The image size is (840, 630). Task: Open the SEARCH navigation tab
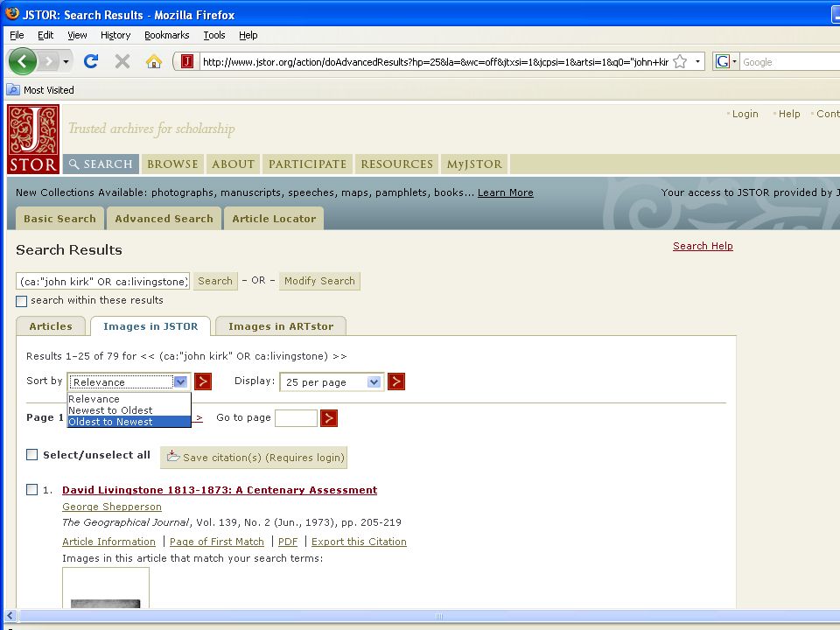point(101,164)
